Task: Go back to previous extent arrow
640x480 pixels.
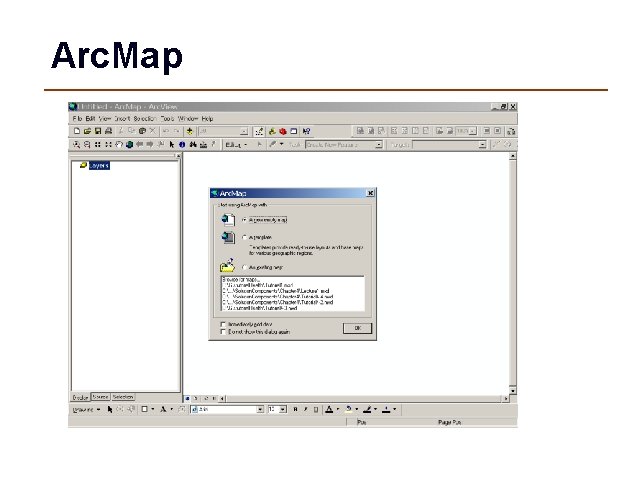Action: point(140,144)
